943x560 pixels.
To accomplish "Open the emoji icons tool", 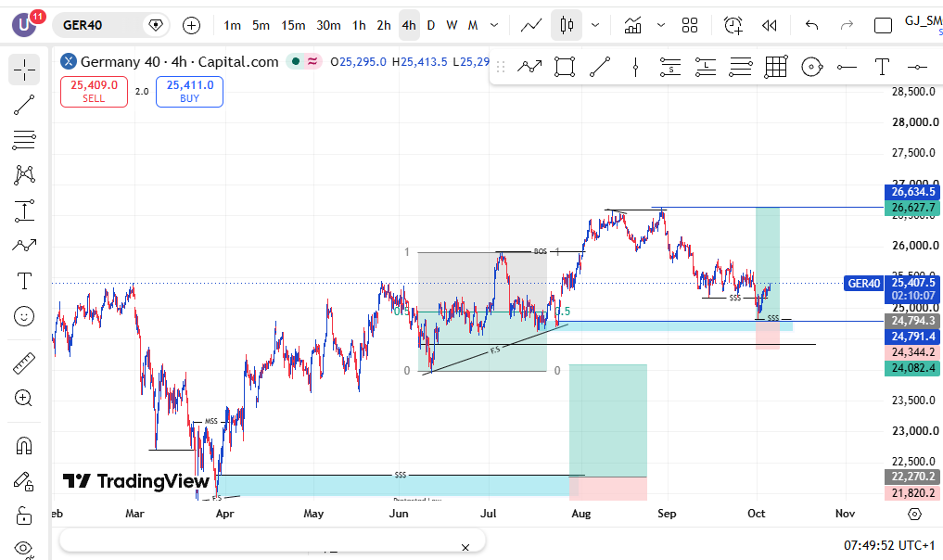I will click(x=24, y=316).
